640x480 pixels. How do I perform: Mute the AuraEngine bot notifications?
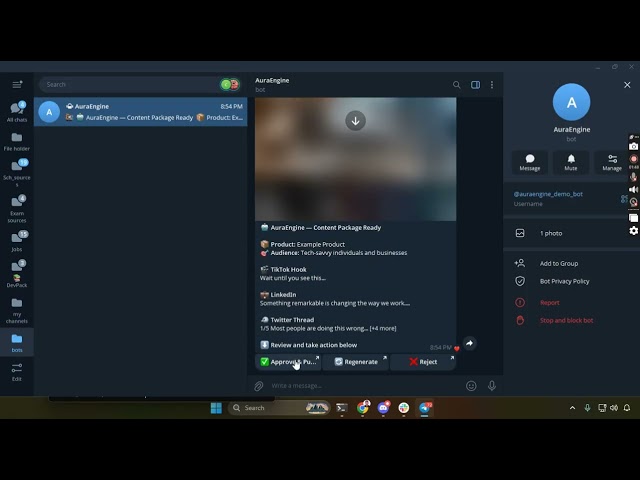click(x=571, y=162)
